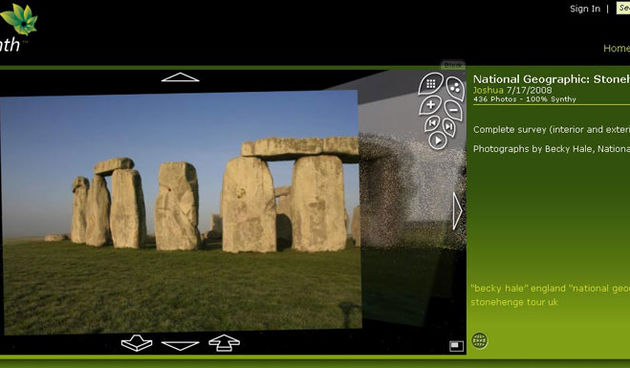Start the slideshow with the play button
630x368 pixels.
(x=438, y=141)
